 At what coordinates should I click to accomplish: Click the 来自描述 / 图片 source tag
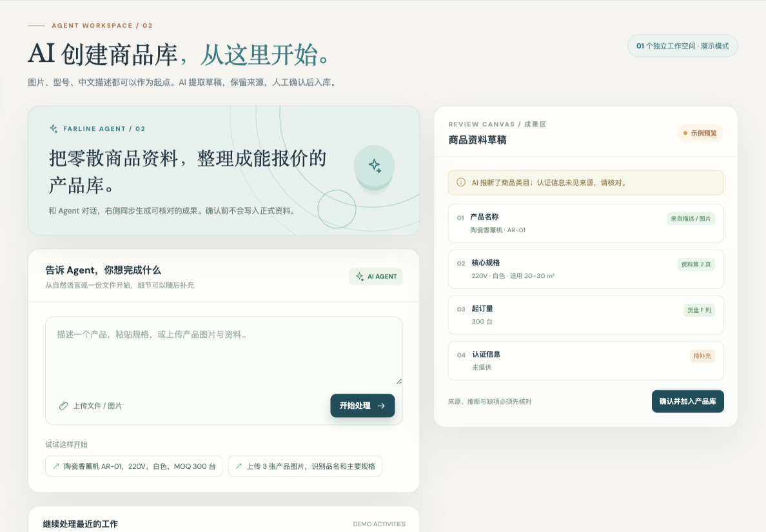pos(691,219)
